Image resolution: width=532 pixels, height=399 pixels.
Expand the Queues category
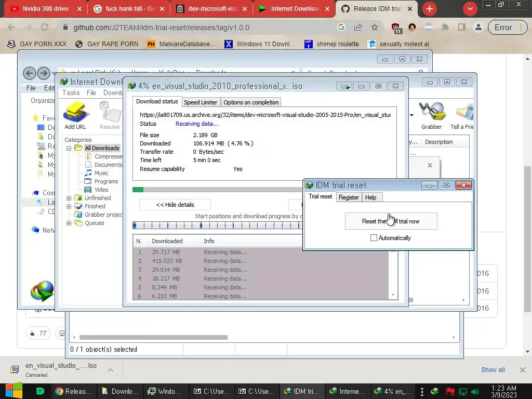coord(69,223)
